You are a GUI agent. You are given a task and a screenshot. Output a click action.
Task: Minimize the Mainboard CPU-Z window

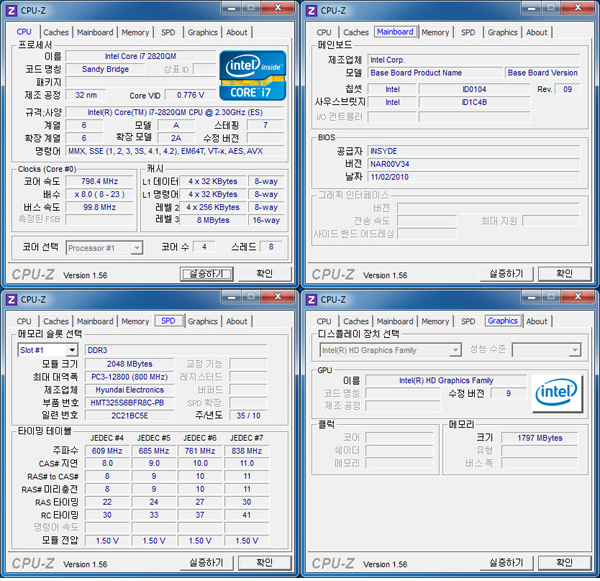[532, 7]
